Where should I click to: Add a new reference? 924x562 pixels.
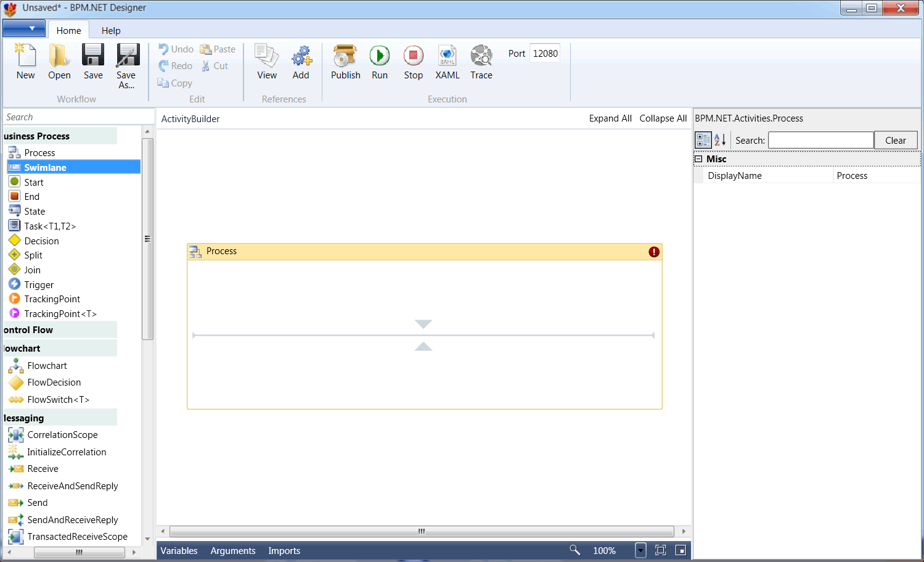tap(301, 62)
